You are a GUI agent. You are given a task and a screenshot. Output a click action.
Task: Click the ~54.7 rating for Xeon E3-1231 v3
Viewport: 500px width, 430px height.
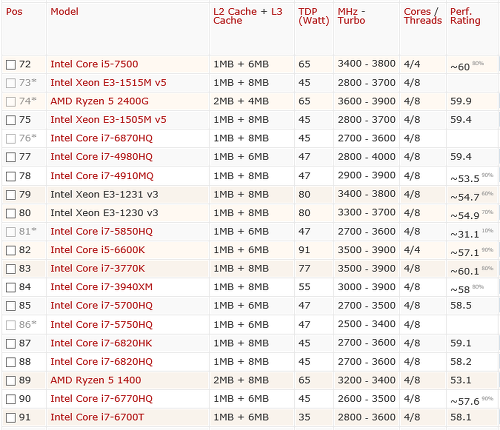coord(465,197)
